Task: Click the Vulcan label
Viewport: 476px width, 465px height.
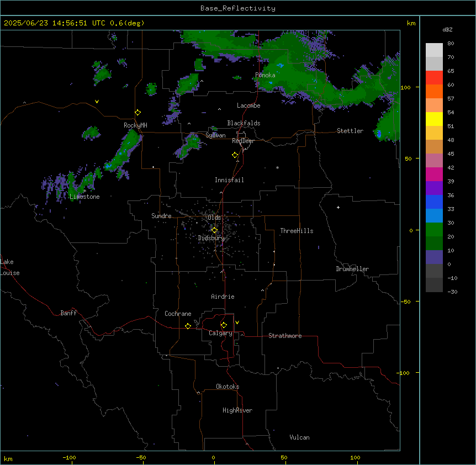Action: 300,437
